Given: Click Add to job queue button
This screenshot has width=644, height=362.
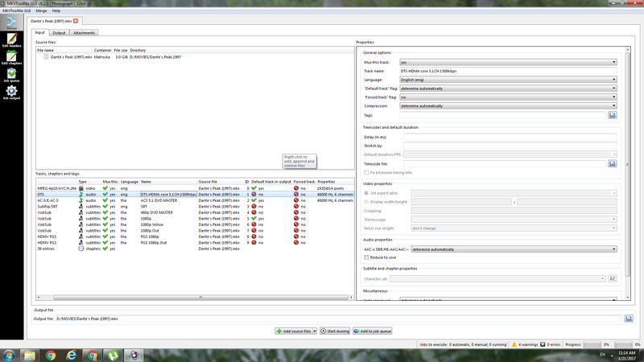Looking at the screenshot, I should (372, 331).
